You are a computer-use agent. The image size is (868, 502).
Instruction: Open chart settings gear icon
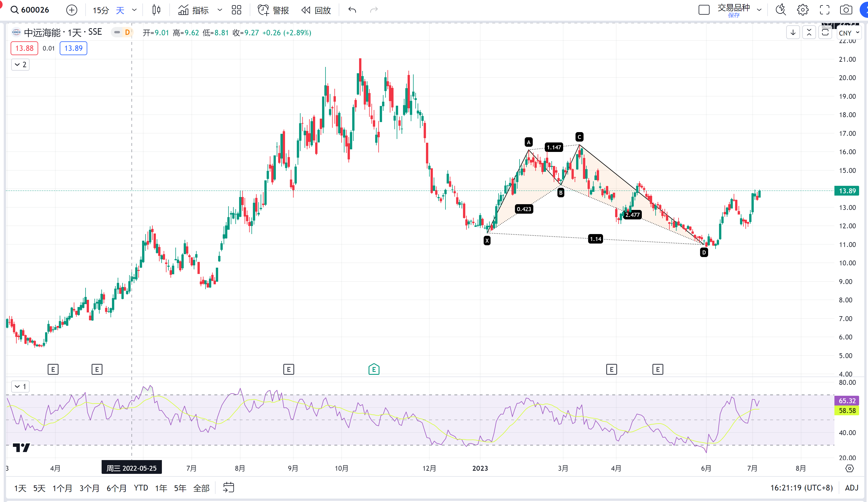[803, 10]
